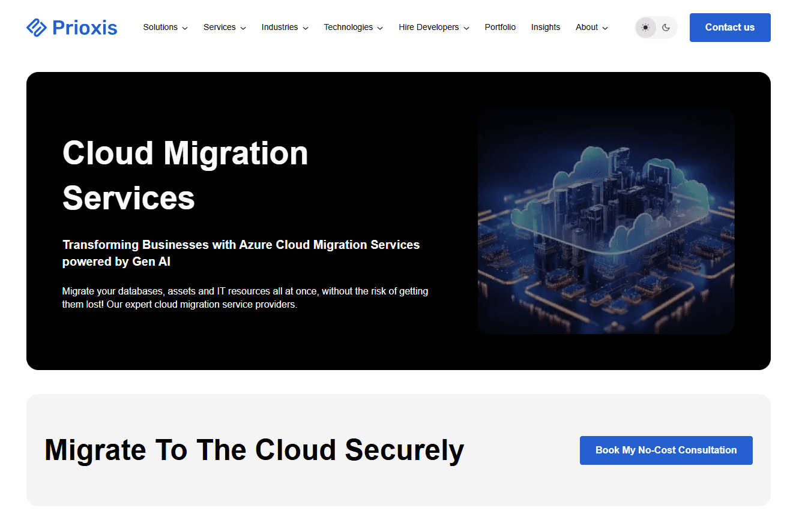Open the Insights nav item
The image size is (802, 532).
pos(545,28)
